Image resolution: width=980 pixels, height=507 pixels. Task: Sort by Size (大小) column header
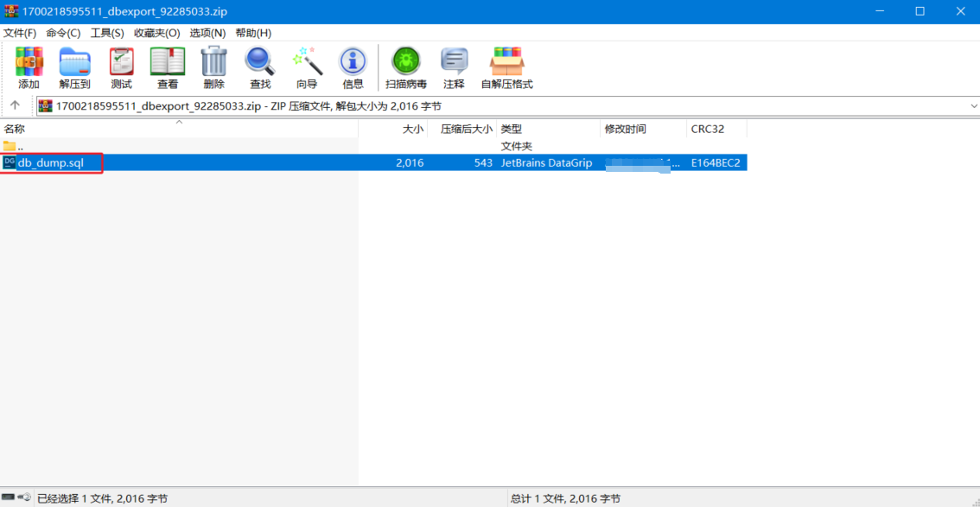tap(393, 129)
